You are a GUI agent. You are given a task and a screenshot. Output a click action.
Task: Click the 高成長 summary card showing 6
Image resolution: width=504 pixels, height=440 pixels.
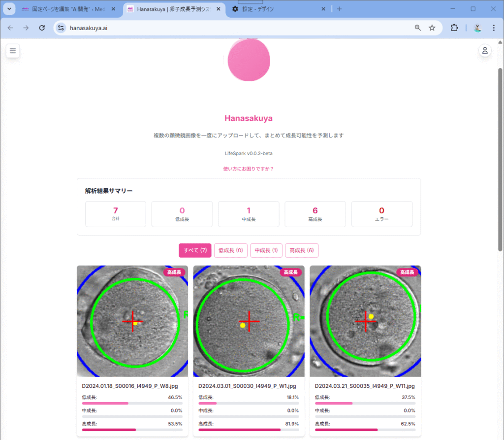315,214
